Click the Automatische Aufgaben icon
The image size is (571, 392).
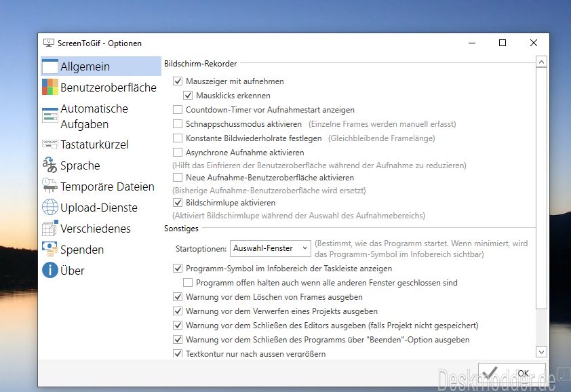50,116
